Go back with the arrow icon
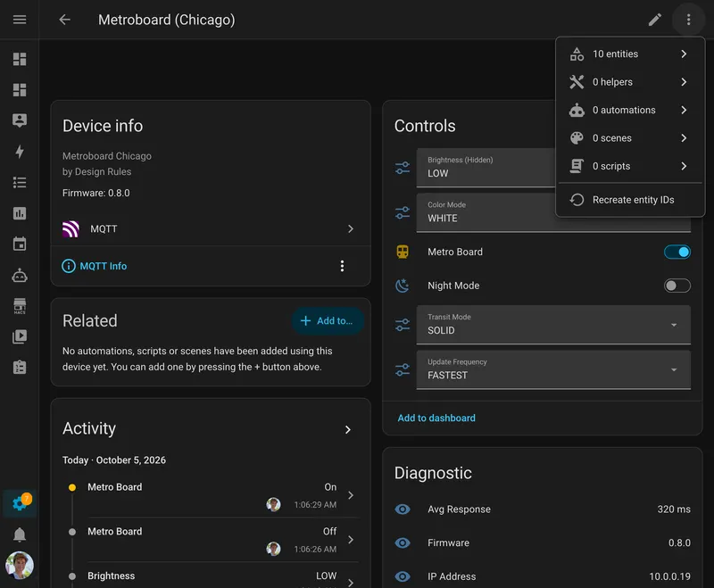 [x=64, y=20]
